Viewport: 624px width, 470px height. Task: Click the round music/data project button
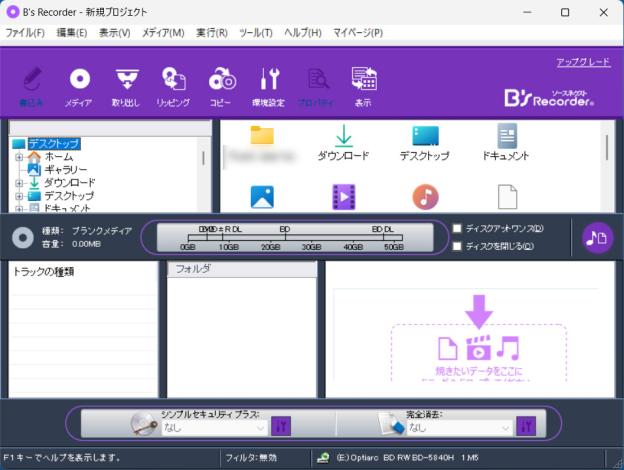597,238
